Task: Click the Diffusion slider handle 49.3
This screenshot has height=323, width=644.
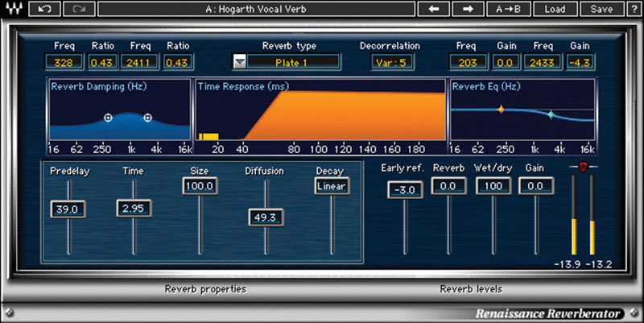Action: (x=266, y=217)
